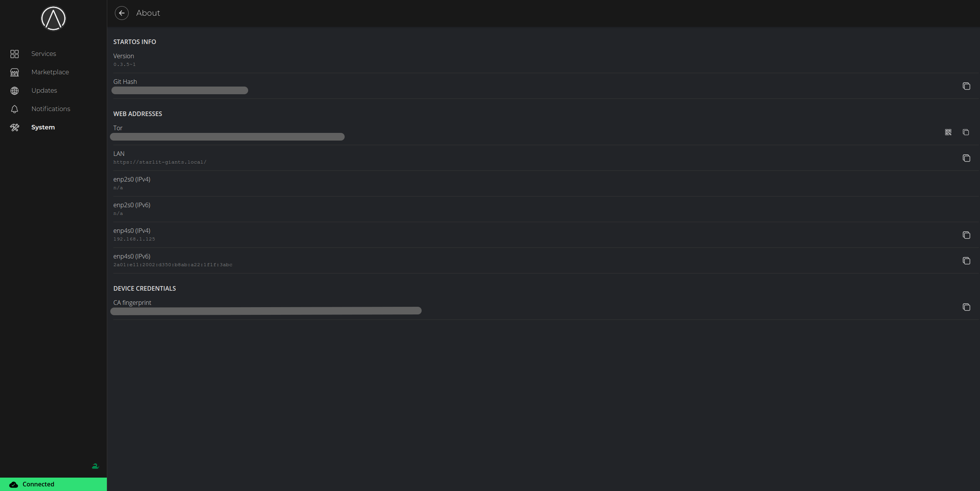The height and width of the screenshot is (491, 980).
Task: Click the Services grid icon
Action: pos(15,54)
